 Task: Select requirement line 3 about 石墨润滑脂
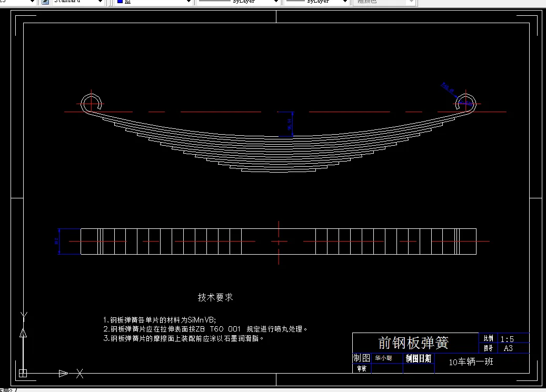(184, 338)
